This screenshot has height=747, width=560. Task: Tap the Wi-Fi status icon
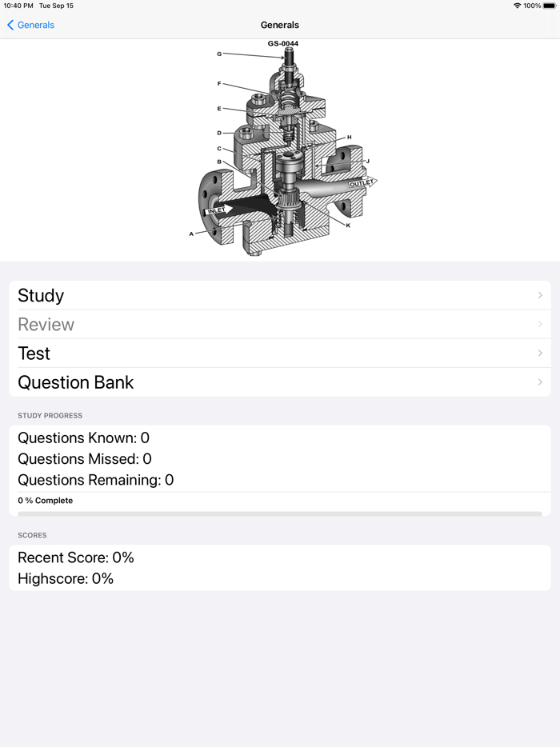pos(517,6)
